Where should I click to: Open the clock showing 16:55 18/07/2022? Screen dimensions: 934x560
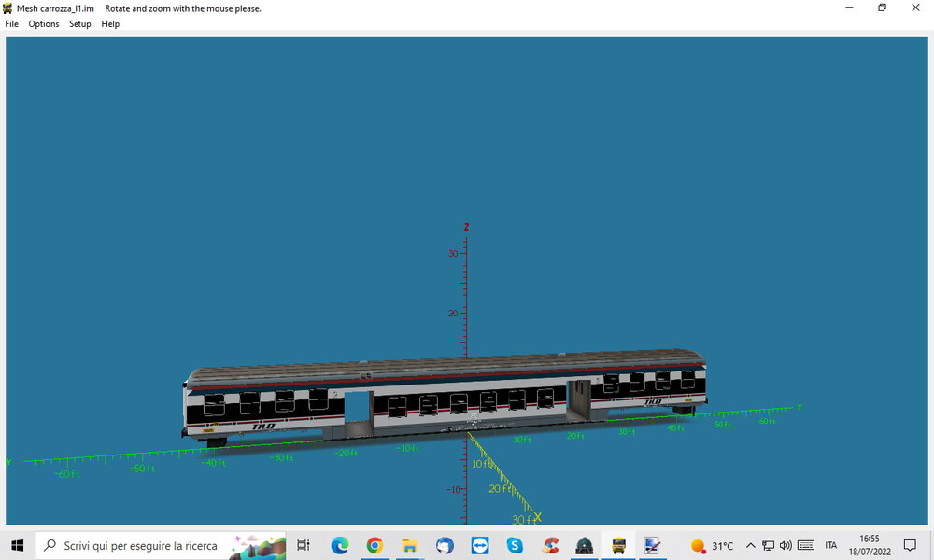tap(870, 545)
